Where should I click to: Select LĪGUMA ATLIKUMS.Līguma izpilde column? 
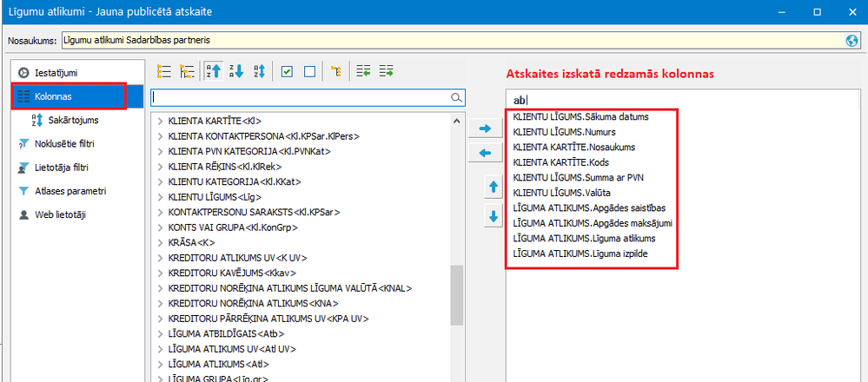(x=580, y=254)
